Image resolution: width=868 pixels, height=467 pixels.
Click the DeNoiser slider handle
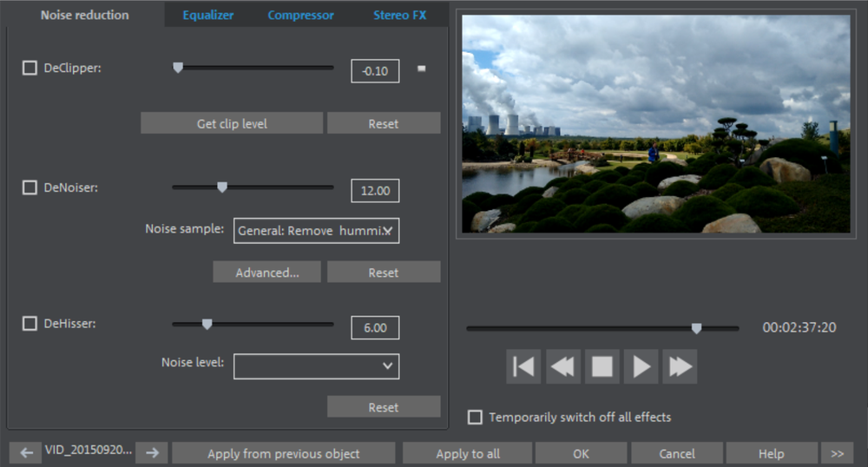pos(222,187)
